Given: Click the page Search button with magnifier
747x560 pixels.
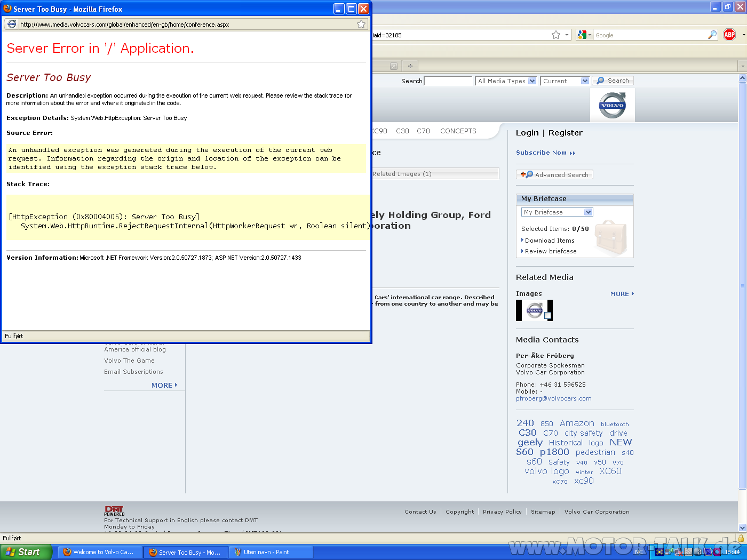Looking at the screenshot, I should (x=613, y=81).
